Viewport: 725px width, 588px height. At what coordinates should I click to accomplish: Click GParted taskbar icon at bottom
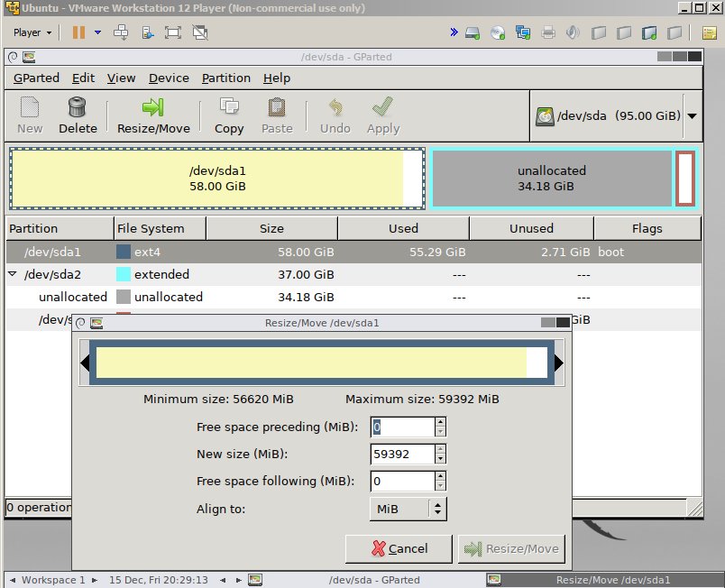(255, 580)
